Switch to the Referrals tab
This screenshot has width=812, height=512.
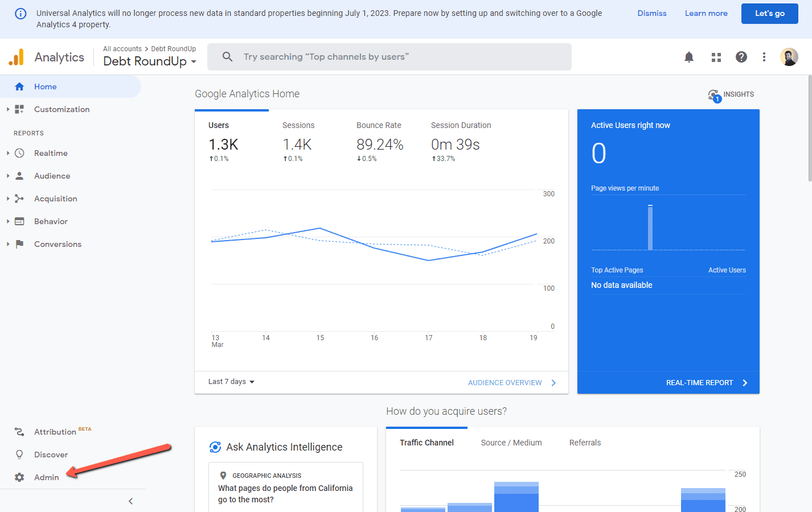tap(585, 443)
